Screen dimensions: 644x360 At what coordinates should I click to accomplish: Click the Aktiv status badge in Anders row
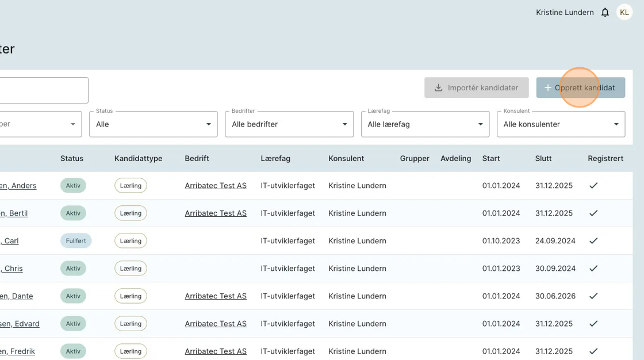pos(73,186)
